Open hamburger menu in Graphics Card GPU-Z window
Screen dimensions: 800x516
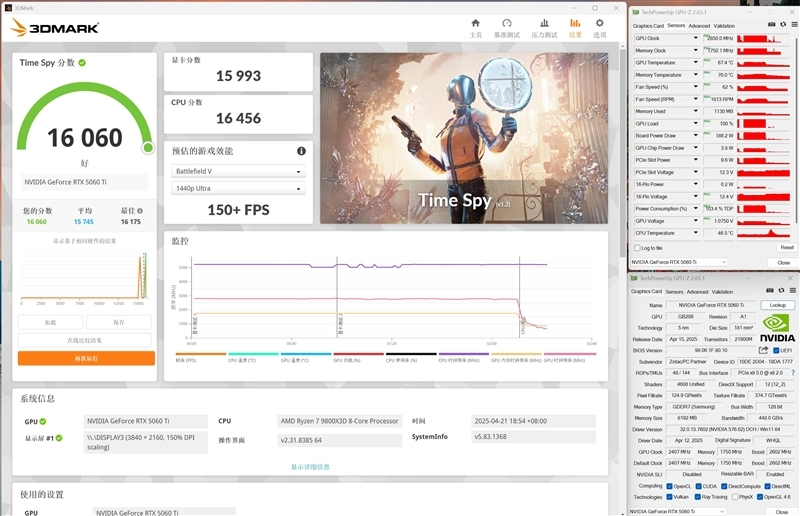(792, 290)
